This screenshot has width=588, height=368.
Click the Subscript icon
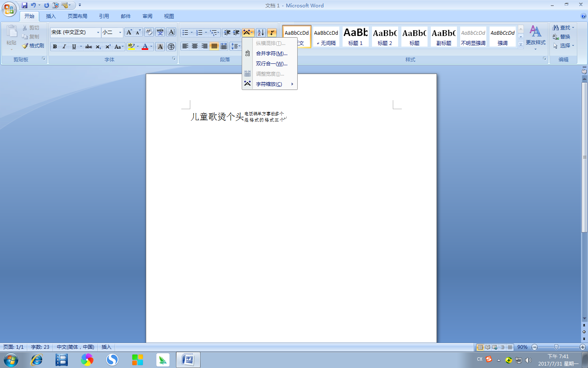tap(98, 47)
